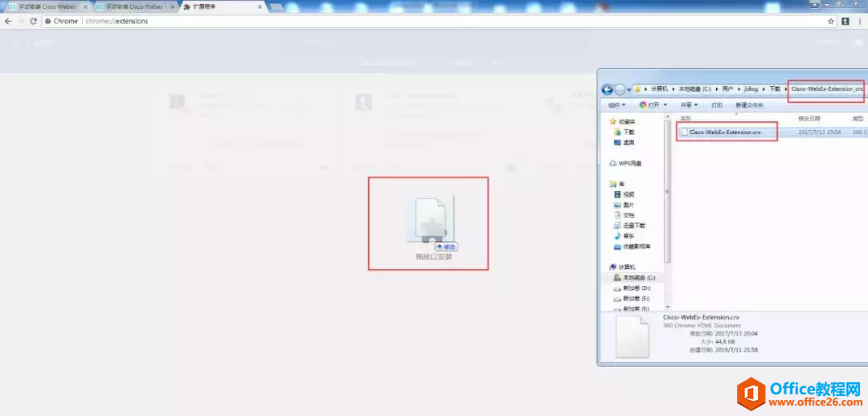The height and width of the screenshot is (416, 868).
Task: Open 下载 under 收藏夹 in navigation pane
Action: click(x=624, y=132)
